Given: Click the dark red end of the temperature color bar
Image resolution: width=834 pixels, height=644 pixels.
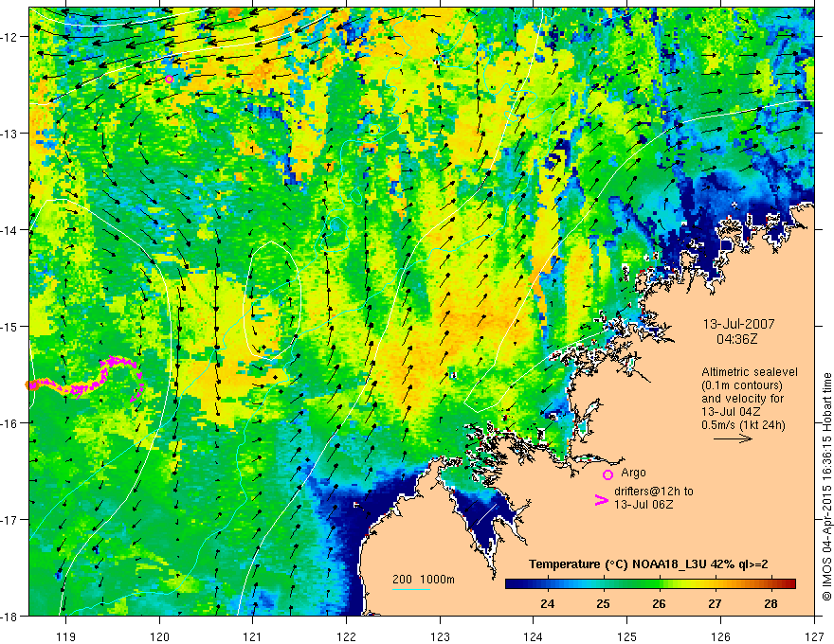Looking at the screenshot, I should tap(791, 584).
